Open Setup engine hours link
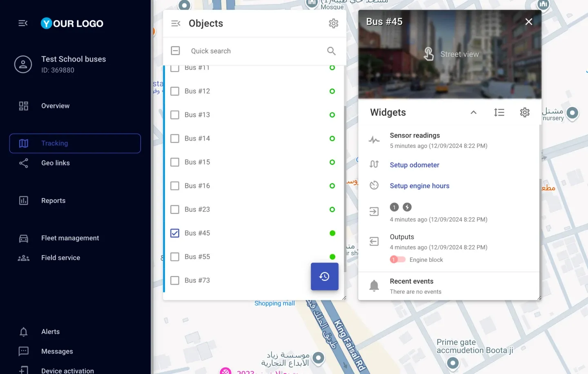This screenshot has width=588, height=374. [419, 186]
